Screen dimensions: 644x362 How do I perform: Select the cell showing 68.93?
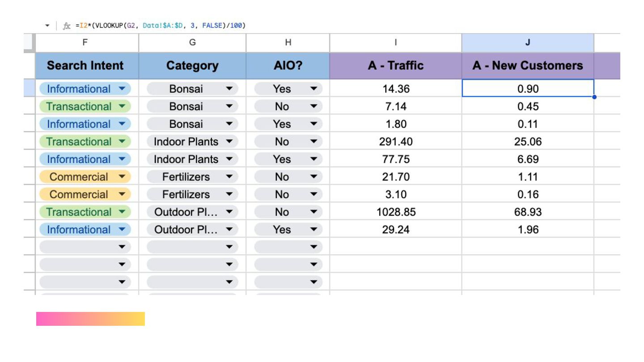pyautogui.click(x=528, y=212)
